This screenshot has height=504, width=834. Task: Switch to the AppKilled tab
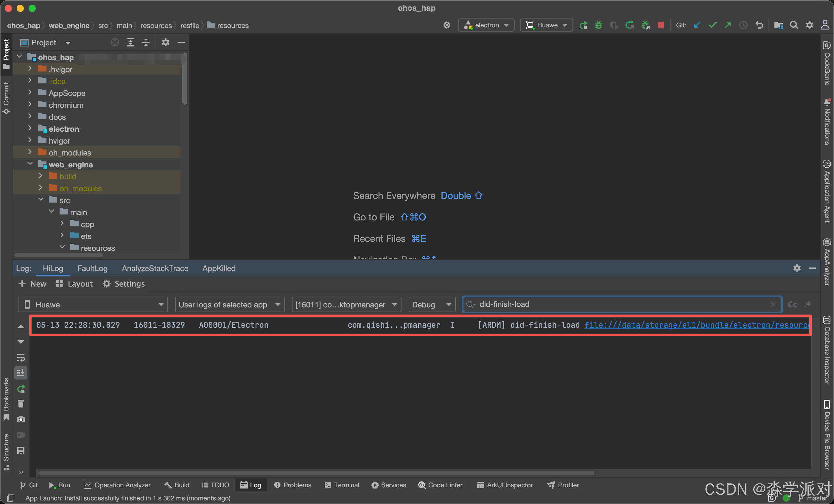pyautogui.click(x=219, y=268)
